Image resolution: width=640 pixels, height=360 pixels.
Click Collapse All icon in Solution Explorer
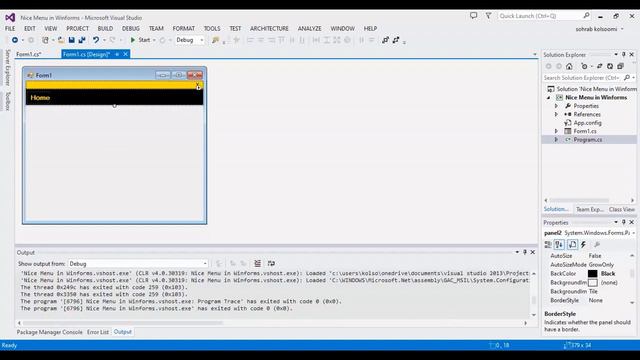620,66
